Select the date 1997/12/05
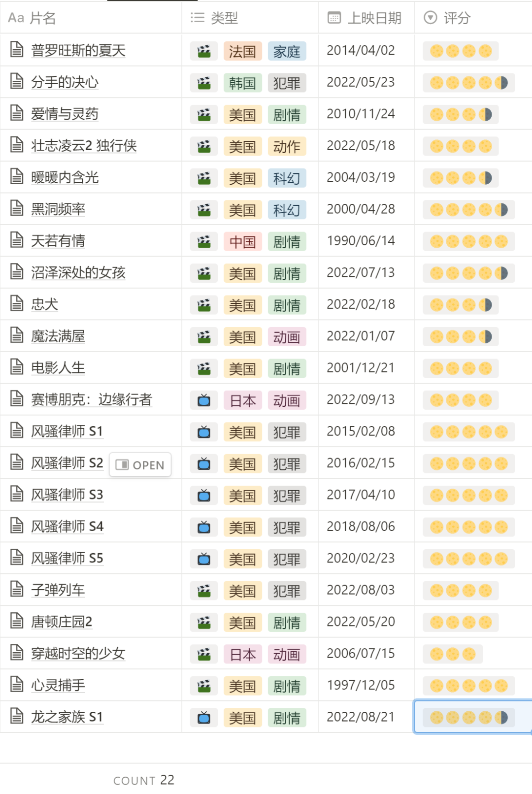This screenshot has width=532, height=794. coord(361,685)
